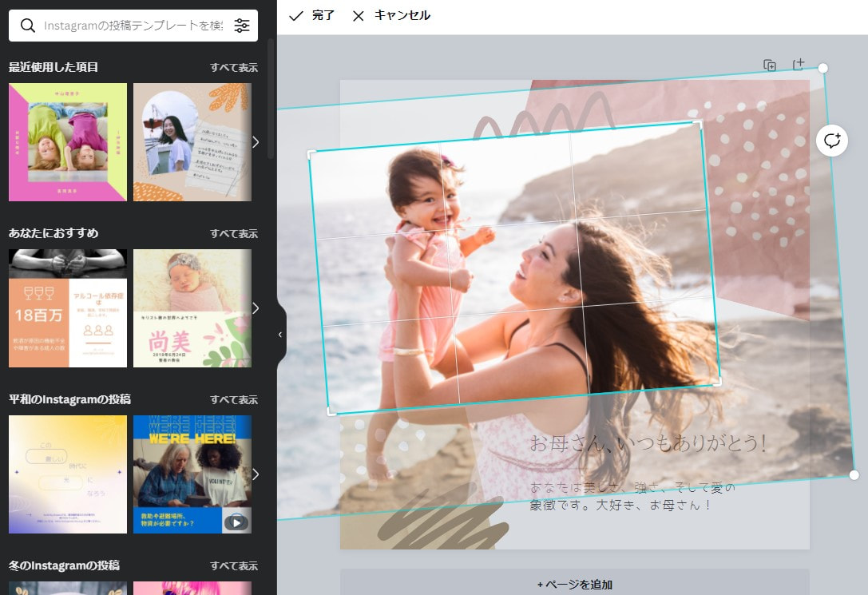The width and height of the screenshot is (868, 595).
Task: Expand peace Instagram posts row chevron
Action: (256, 474)
